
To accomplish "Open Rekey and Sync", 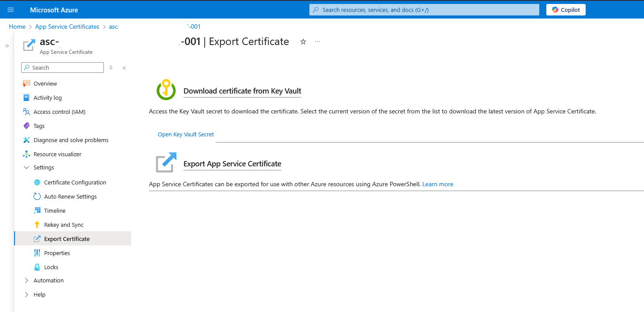I will pyautogui.click(x=64, y=225).
